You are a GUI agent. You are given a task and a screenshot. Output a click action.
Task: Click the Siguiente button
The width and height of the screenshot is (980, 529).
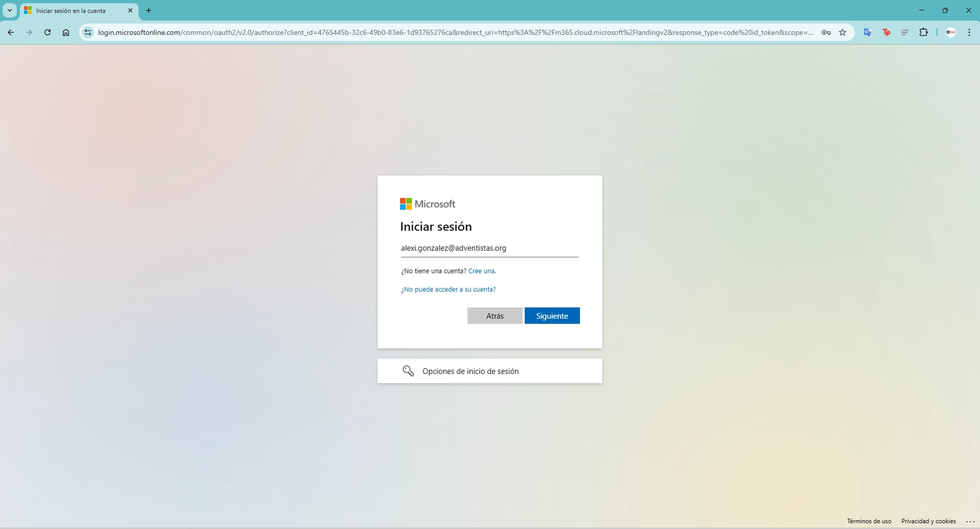pyautogui.click(x=552, y=316)
